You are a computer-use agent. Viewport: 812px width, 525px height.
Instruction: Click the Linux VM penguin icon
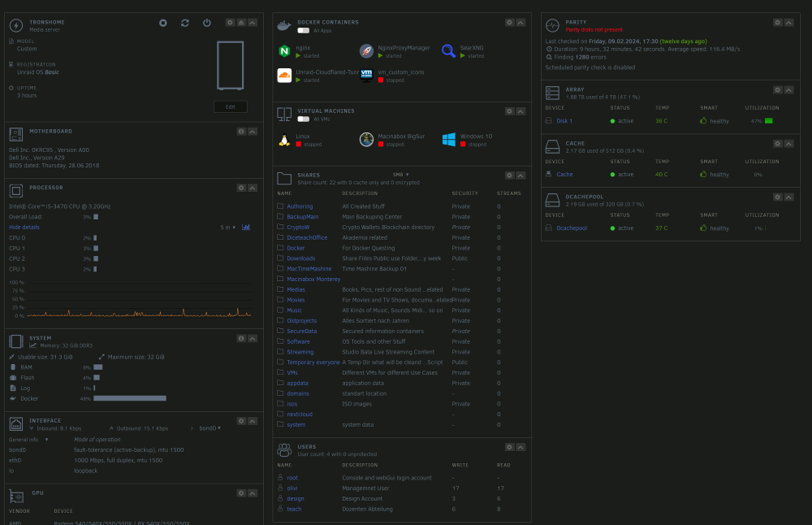click(284, 140)
